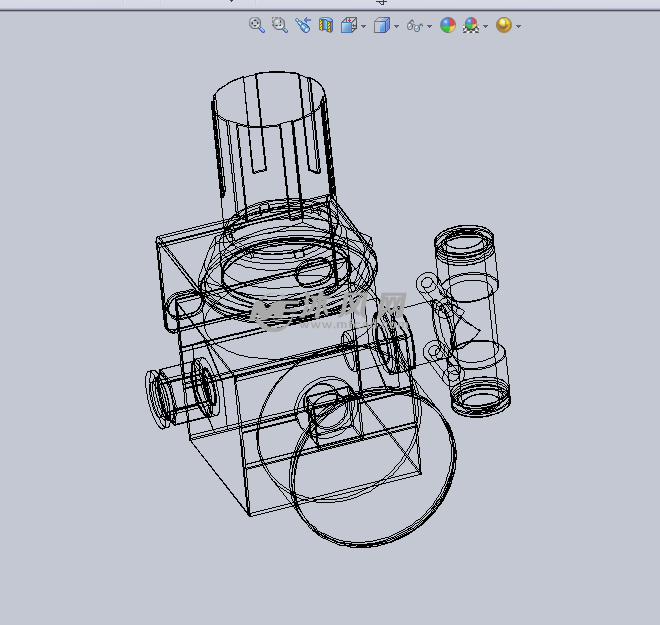Expand the Apply Scene dropdown arrow
Viewport: 660px width, 625px height.
point(485,26)
